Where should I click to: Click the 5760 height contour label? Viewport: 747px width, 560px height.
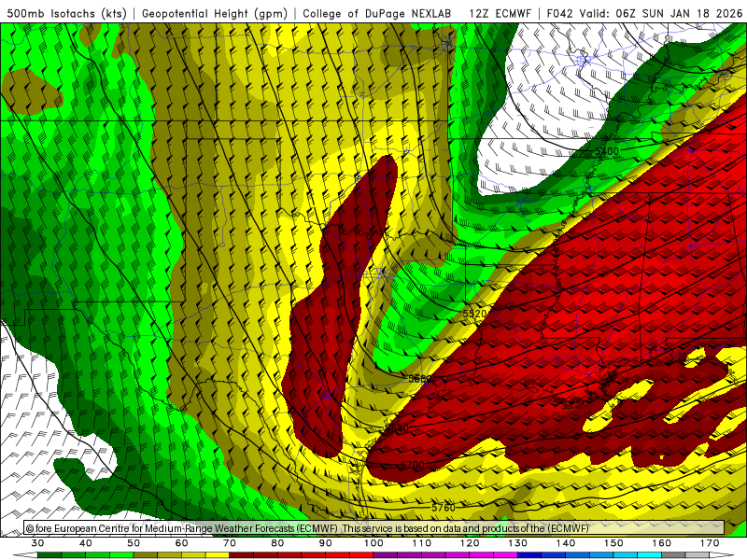point(444,508)
